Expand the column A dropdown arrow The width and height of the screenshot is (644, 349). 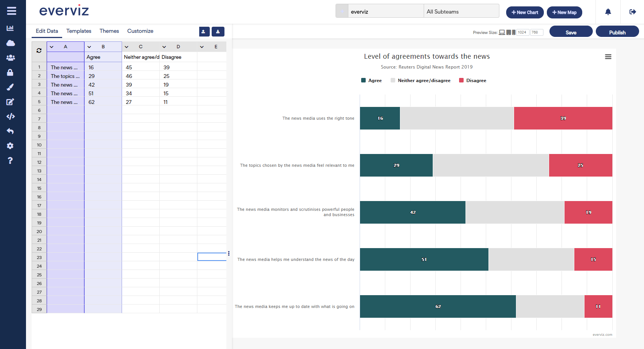[52, 47]
